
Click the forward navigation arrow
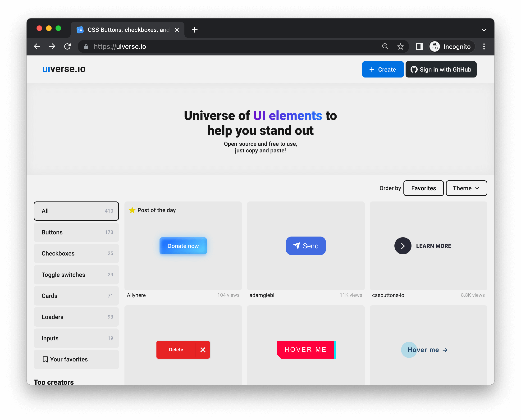52,46
